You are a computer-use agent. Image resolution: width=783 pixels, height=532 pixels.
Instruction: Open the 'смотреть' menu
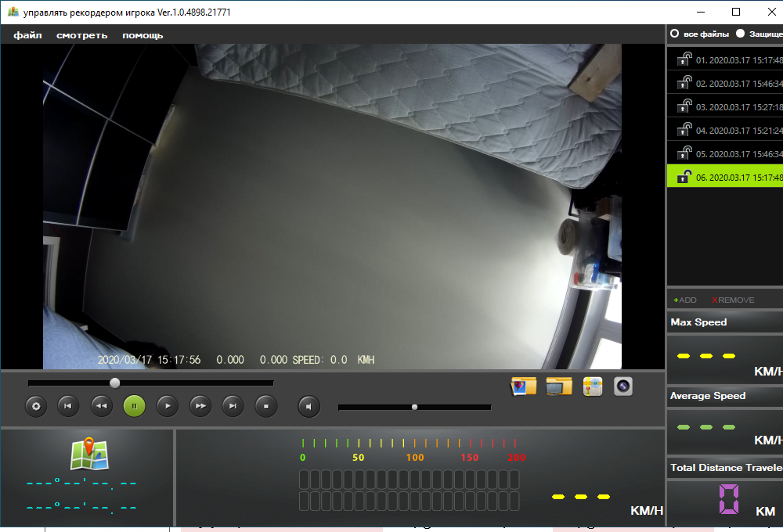(82, 35)
